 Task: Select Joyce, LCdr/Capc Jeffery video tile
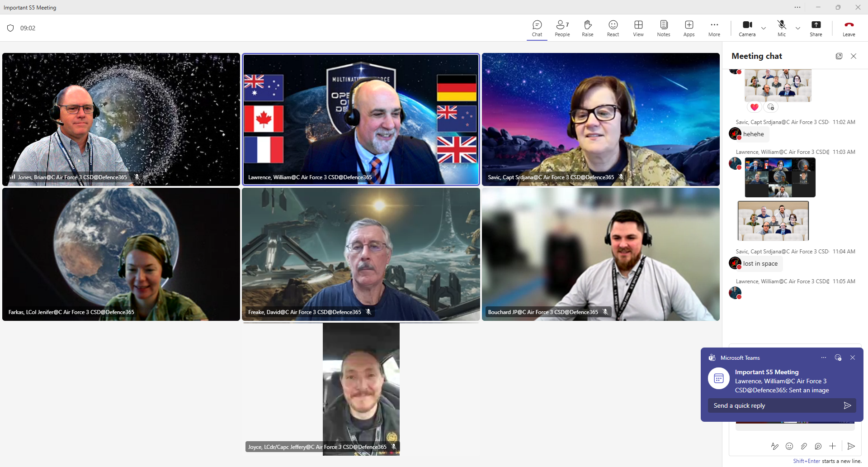point(361,389)
